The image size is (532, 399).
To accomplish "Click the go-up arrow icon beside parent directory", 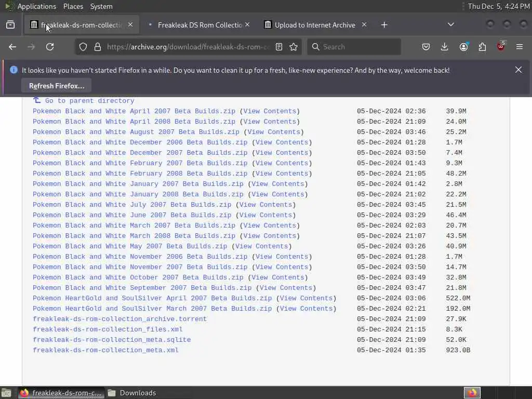I will [37, 100].
